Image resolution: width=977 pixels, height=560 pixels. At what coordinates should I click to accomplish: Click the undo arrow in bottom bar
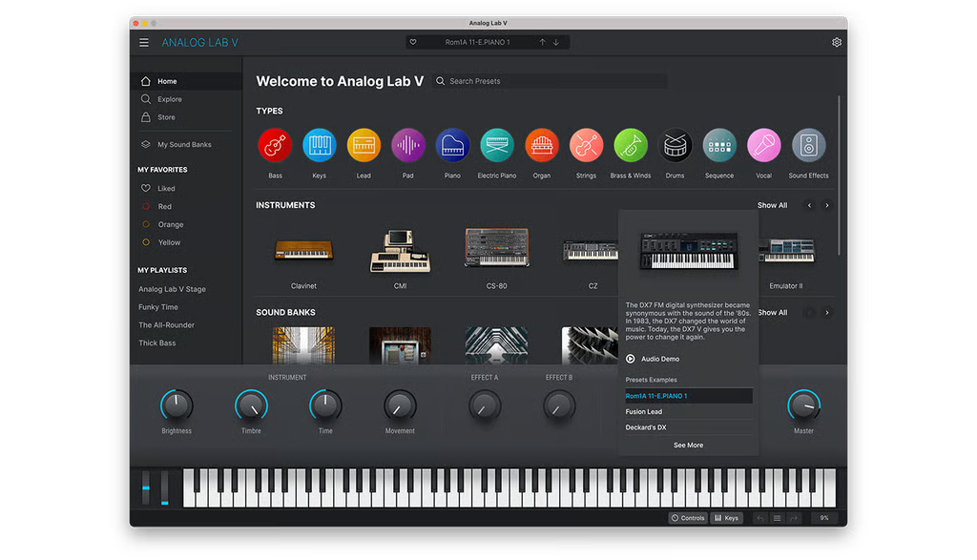[760, 518]
